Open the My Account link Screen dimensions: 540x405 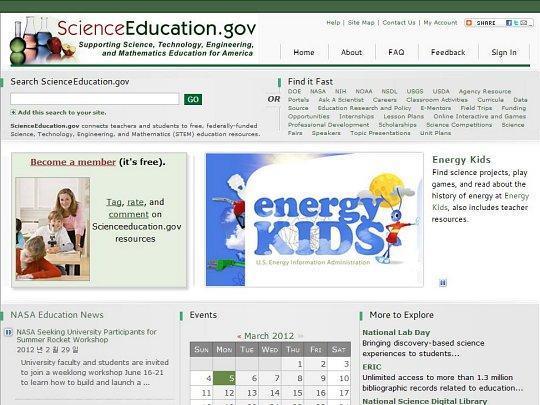(x=440, y=23)
